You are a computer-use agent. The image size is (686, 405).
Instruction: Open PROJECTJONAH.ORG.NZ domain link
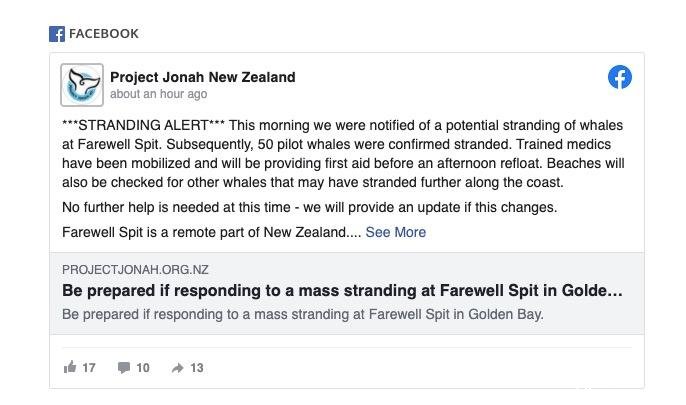pyautogui.click(x=135, y=269)
